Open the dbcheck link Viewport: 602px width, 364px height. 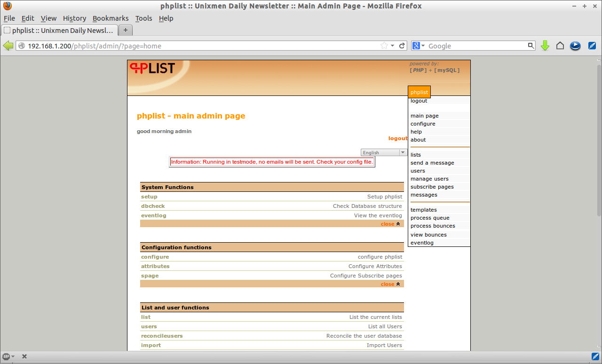(x=153, y=206)
